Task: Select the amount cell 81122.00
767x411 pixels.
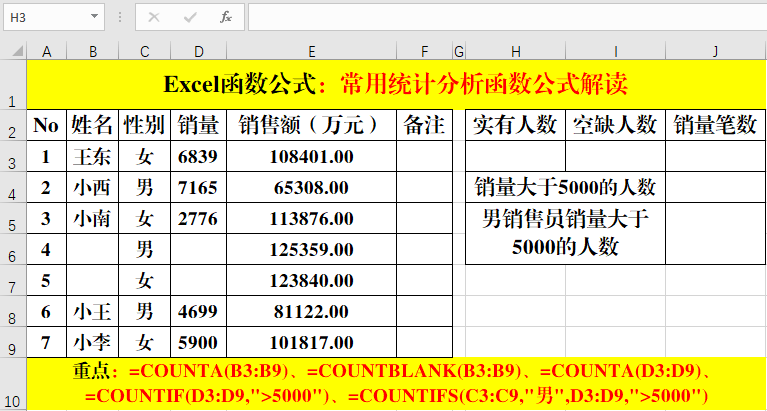Action: point(312,311)
